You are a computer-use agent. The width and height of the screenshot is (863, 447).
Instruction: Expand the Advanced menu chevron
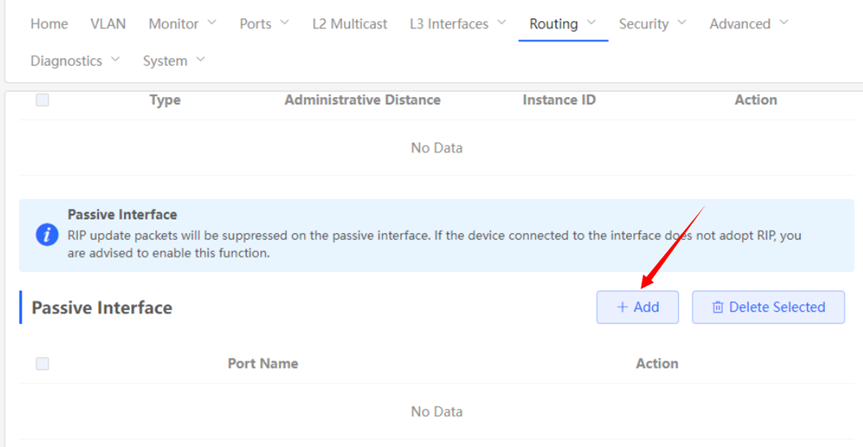[x=784, y=23]
